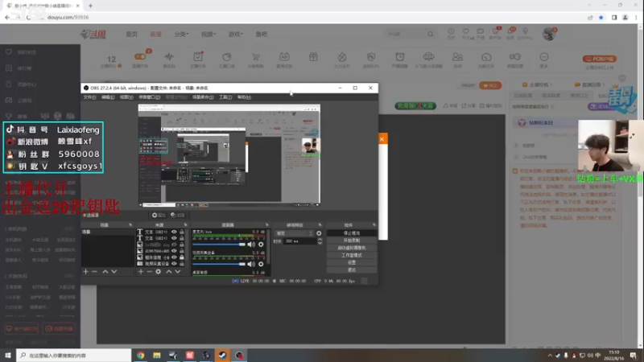Mute the video capture device audio

pyautogui.click(x=251, y=264)
